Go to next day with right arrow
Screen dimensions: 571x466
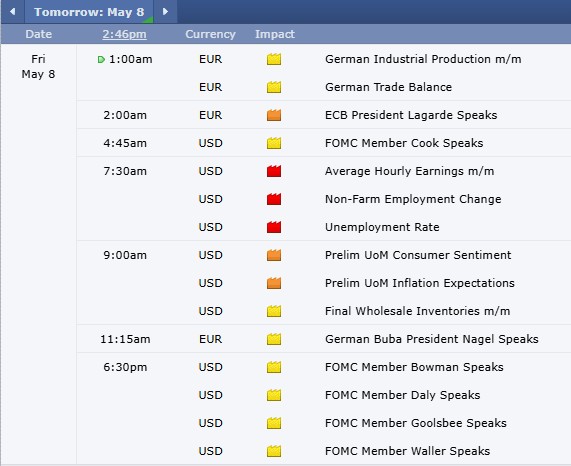click(165, 12)
